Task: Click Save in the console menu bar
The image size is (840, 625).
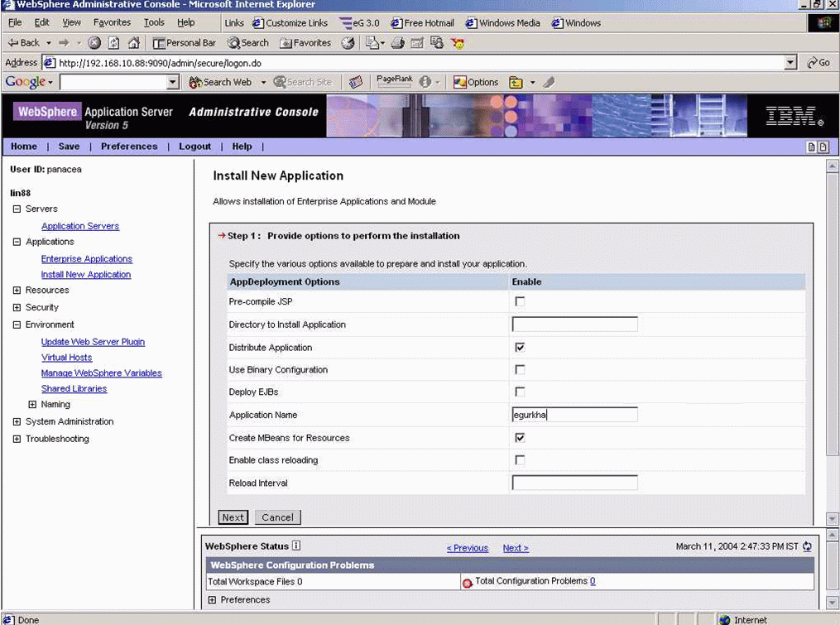Action: [70, 147]
